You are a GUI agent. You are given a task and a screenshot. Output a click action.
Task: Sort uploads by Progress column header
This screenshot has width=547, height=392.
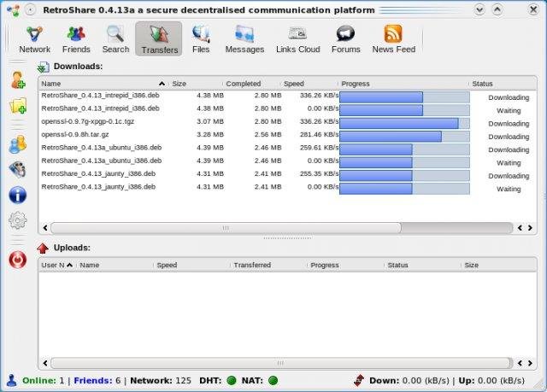[344, 265]
